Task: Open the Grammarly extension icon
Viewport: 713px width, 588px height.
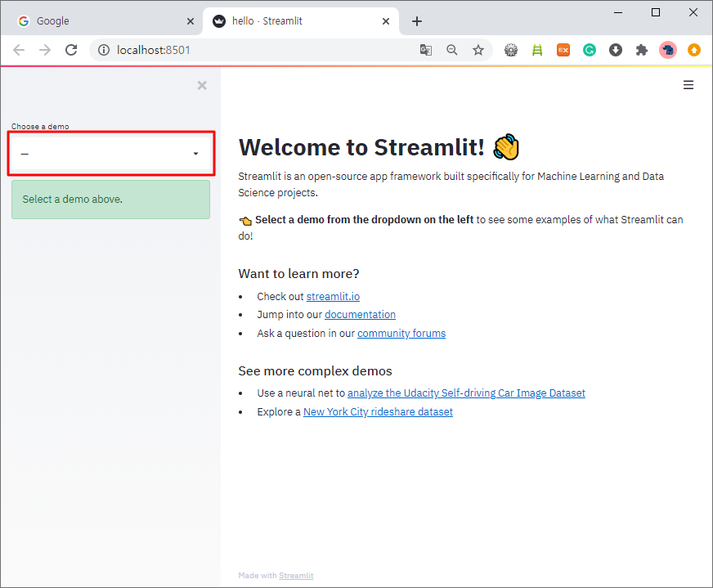Action: 590,50
